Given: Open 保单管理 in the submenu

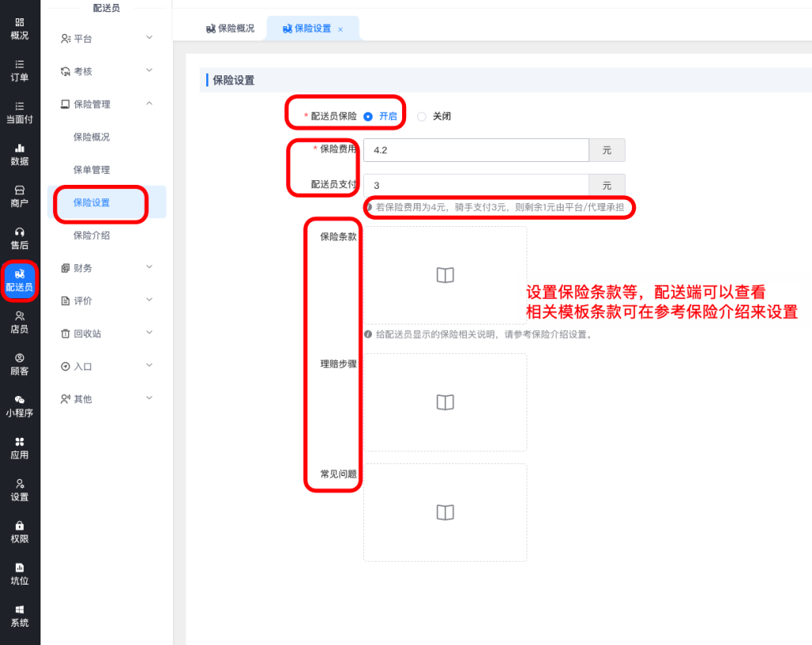Looking at the screenshot, I should (91, 170).
